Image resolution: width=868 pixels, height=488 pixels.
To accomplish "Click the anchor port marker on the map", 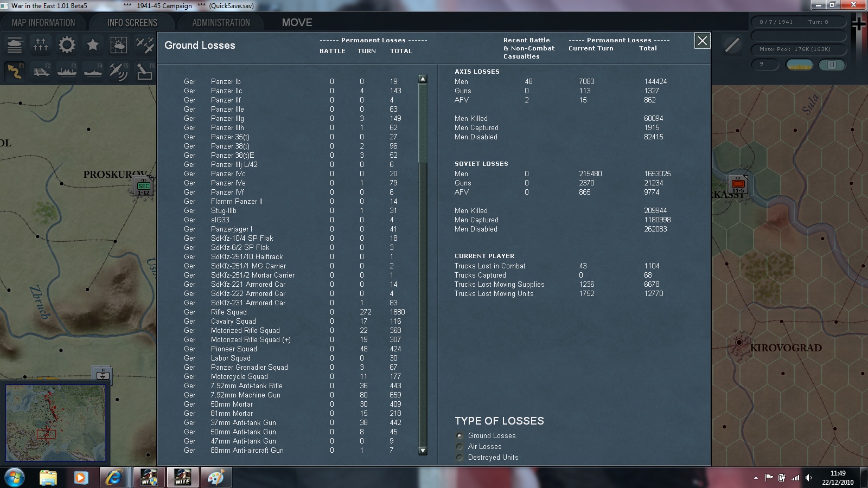I will [103, 374].
